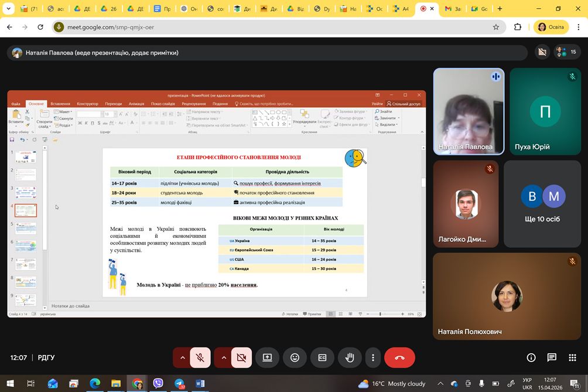
Task: Open meeting details info icon
Action: pyautogui.click(x=531, y=357)
